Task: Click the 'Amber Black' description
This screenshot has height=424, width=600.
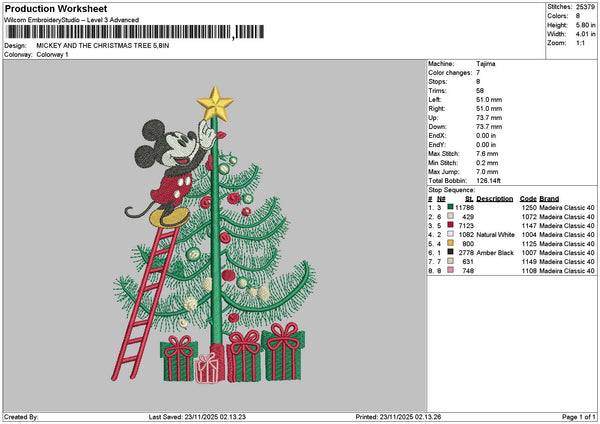Action: [x=494, y=253]
